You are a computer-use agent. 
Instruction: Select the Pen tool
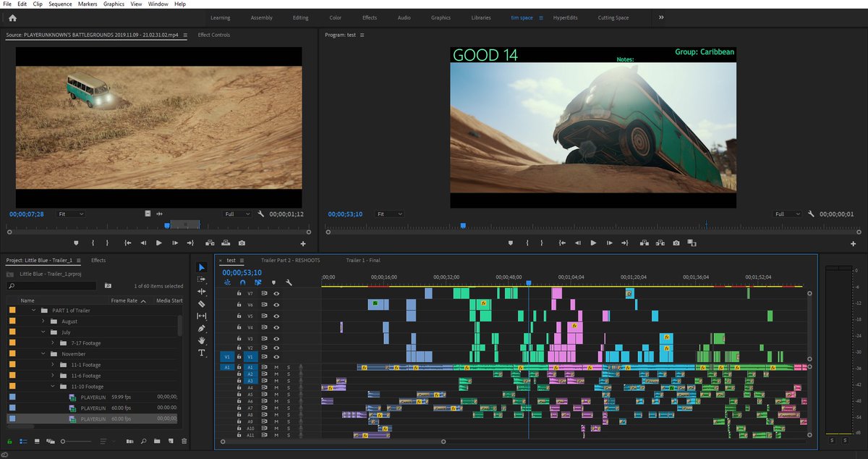pyautogui.click(x=202, y=328)
